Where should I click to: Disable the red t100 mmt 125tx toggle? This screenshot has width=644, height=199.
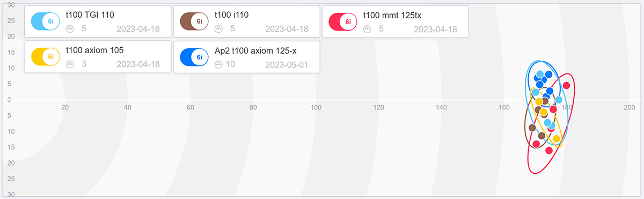tap(343, 21)
